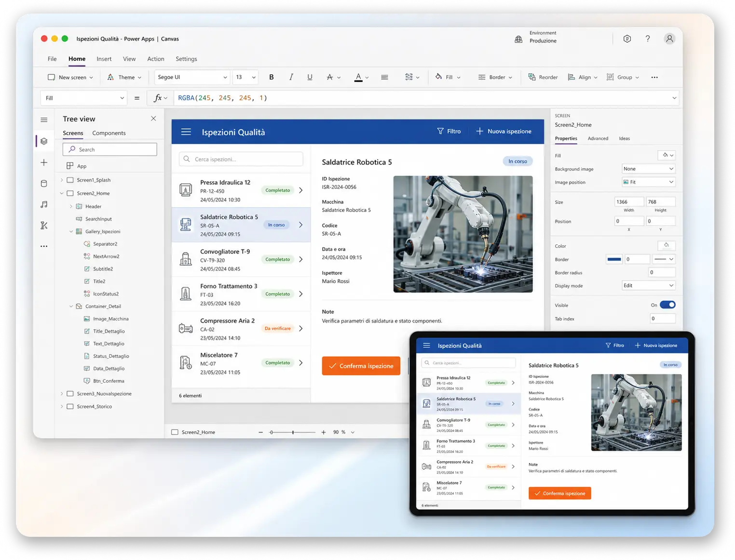Expand Screen3_NuovaIspezione tree node
735x560 pixels.
tap(62, 394)
